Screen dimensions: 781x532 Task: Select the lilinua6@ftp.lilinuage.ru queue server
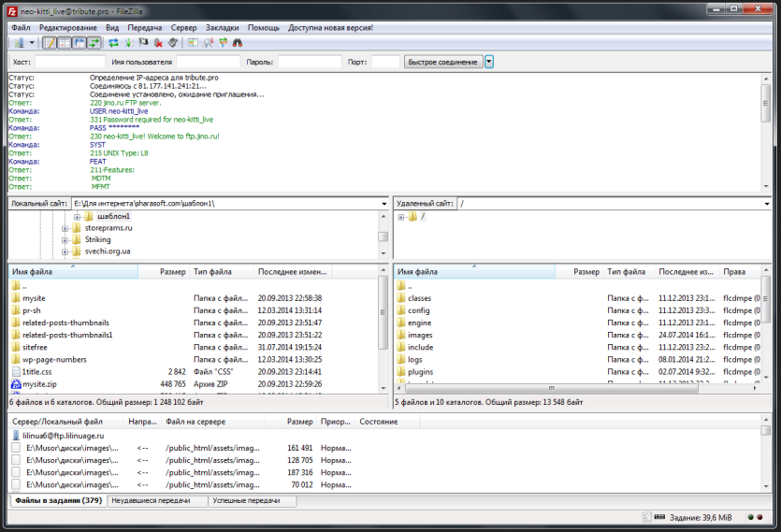tap(64, 436)
